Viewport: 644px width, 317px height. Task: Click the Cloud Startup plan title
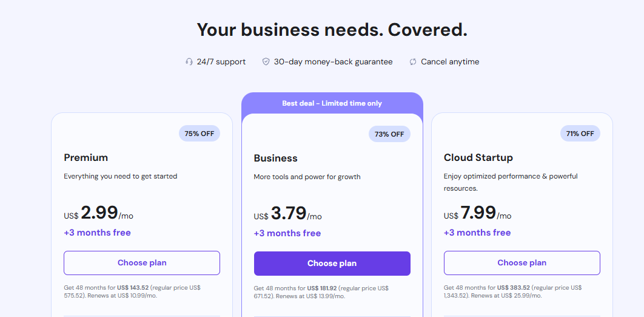coord(478,157)
